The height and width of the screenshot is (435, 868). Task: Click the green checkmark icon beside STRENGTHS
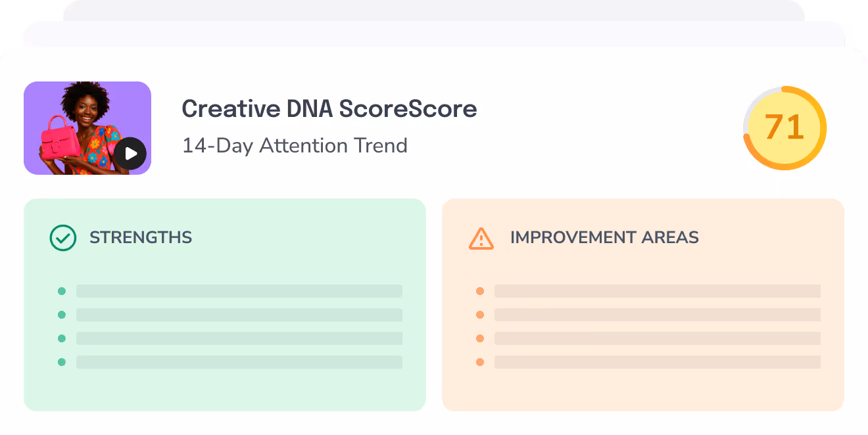tap(61, 237)
